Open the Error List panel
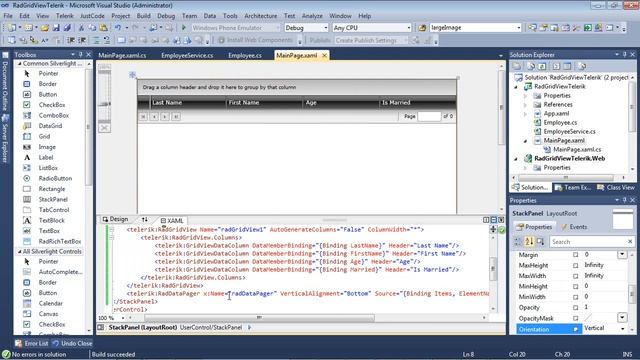 [32, 344]
